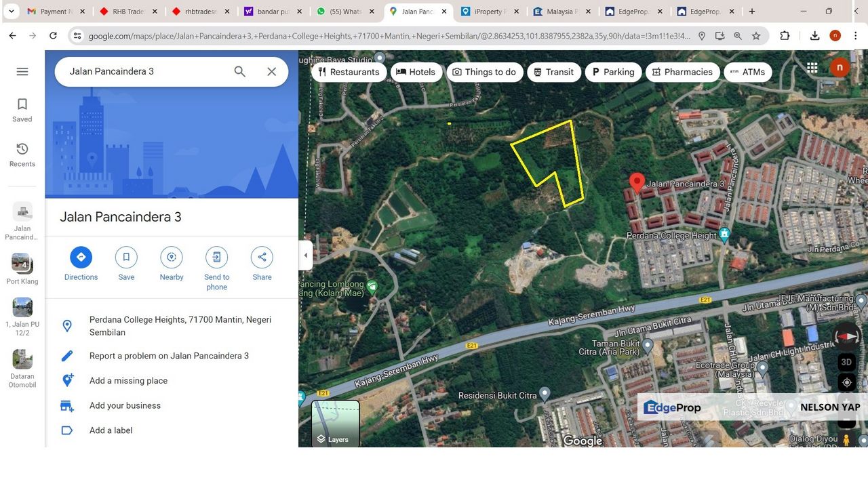Filter map by Hotels chip
868x488 pixels.
(x=416, y=72)
